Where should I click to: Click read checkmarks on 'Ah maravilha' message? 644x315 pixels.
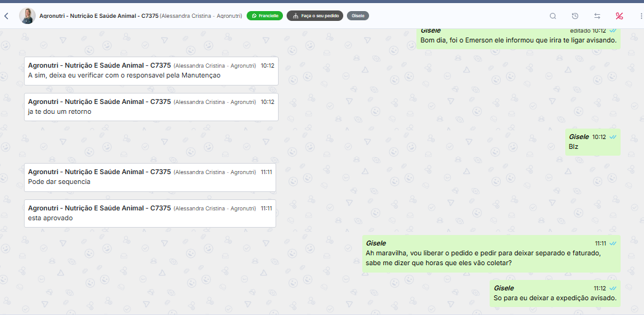(x=613, y=244)
